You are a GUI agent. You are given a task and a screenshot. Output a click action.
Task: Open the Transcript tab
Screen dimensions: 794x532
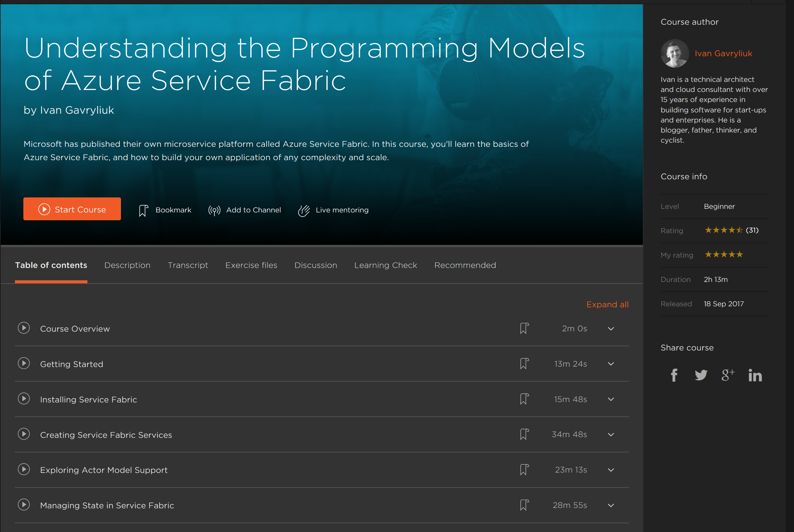pos(188,265)
